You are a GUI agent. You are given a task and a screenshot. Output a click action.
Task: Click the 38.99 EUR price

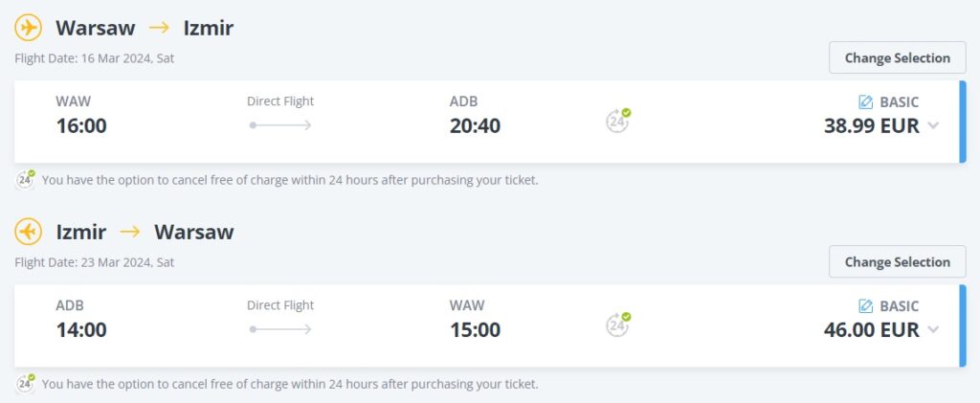(x=871, y=126)
